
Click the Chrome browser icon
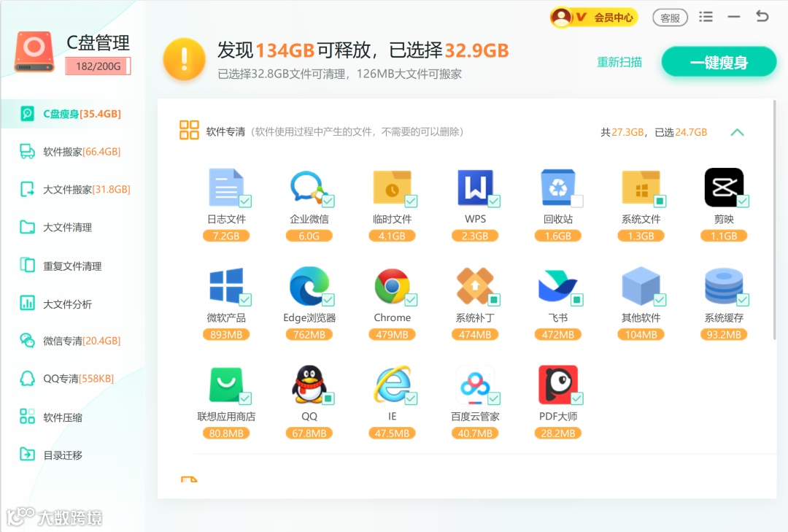392,285
